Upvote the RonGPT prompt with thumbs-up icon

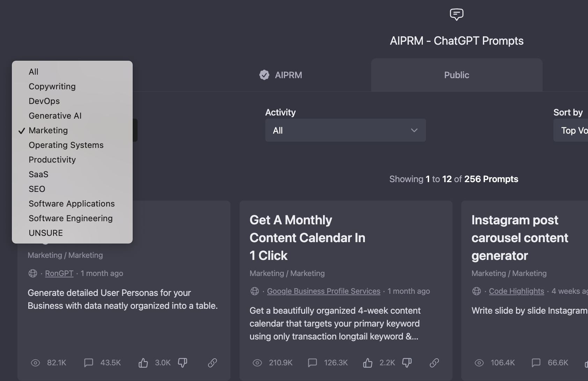(143, 363)
